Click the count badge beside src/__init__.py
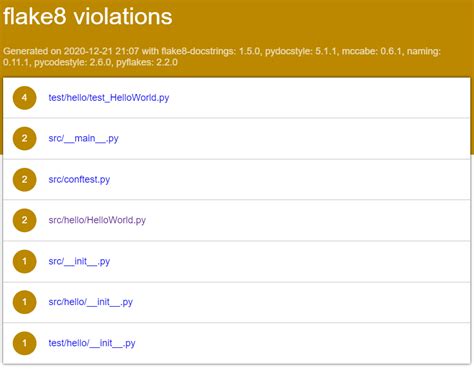 click(24, 261)
